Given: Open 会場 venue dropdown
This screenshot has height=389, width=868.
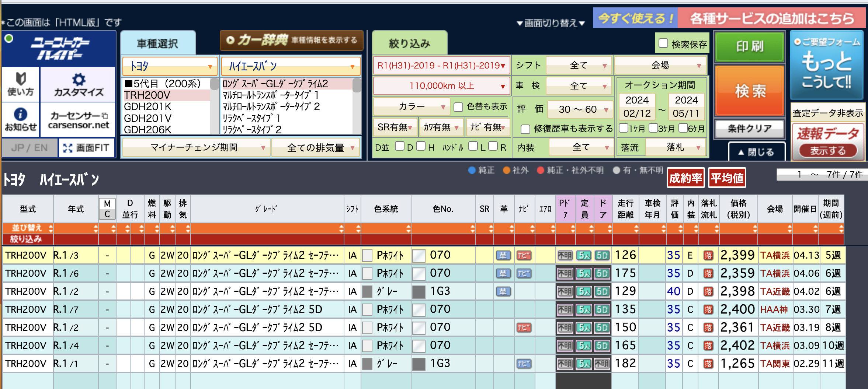Looking at the screenshot, I should (660, 66).
